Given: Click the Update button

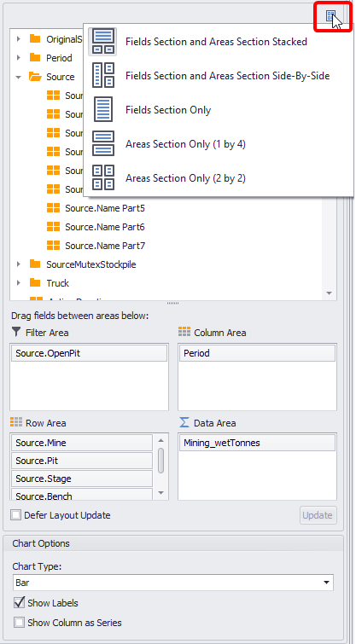Looking at the screenshot, I should click(318, 515).
